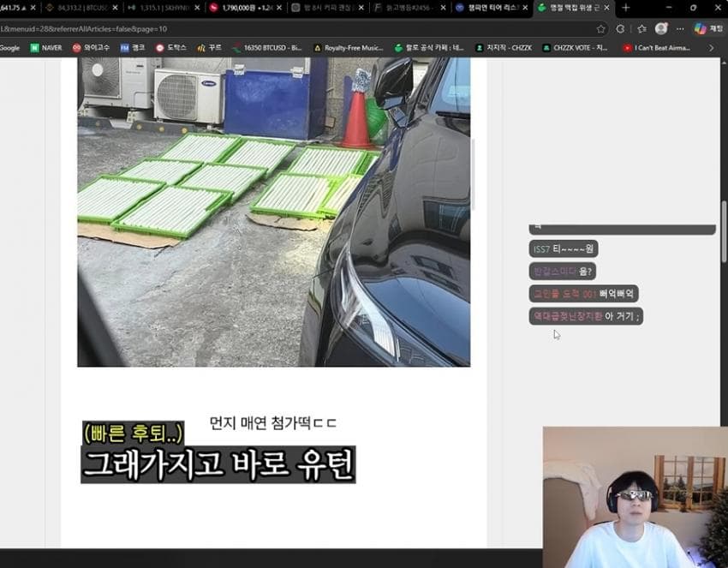The width and height of the screenshot is (728, 568).
Task: Open the 챔피언 티어 리스트 browser tab
Action: coord(492,8)
